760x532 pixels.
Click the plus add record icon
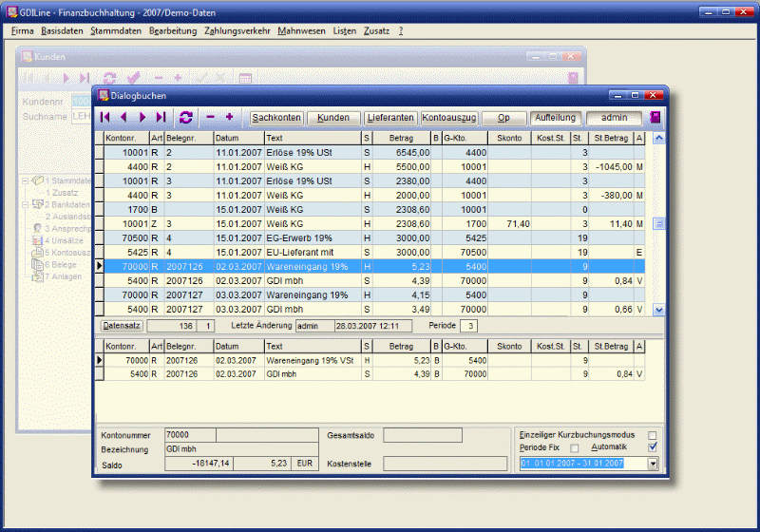(229, 117)
